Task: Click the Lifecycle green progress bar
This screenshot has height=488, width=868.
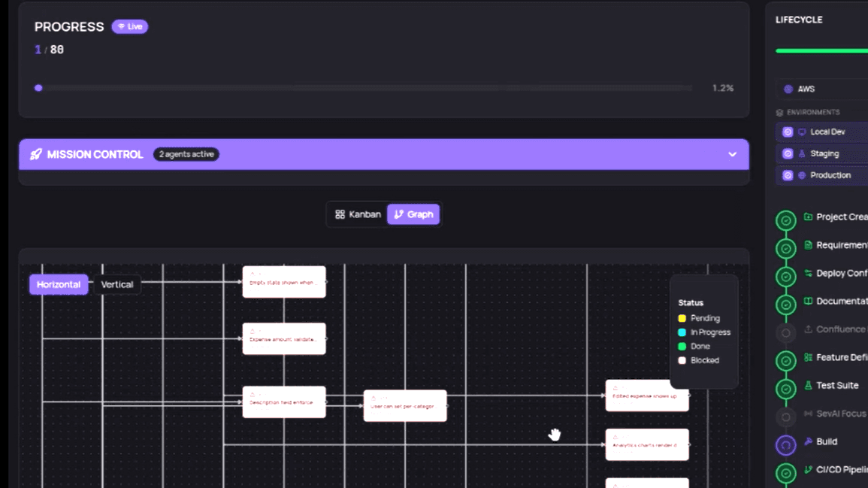Action: tap(822, 51)
